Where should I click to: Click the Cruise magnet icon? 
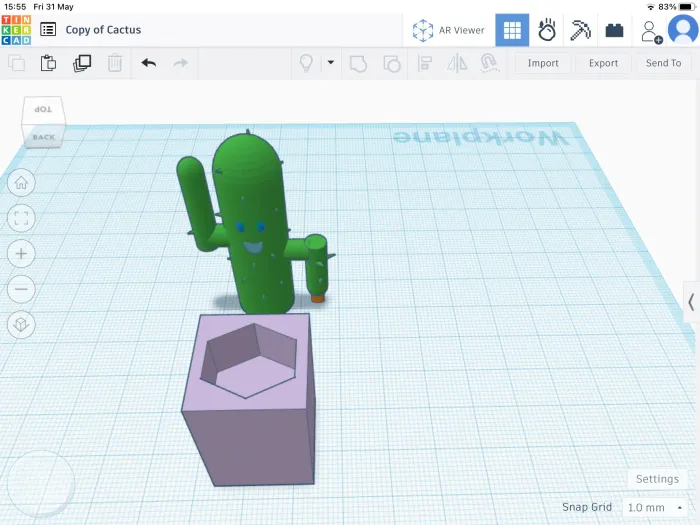[489, 63]
